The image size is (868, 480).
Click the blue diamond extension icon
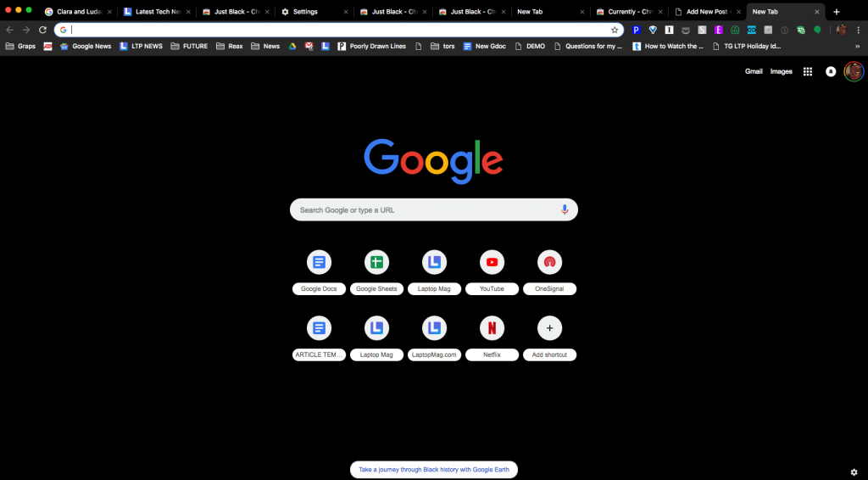click(x=653, y=30)
